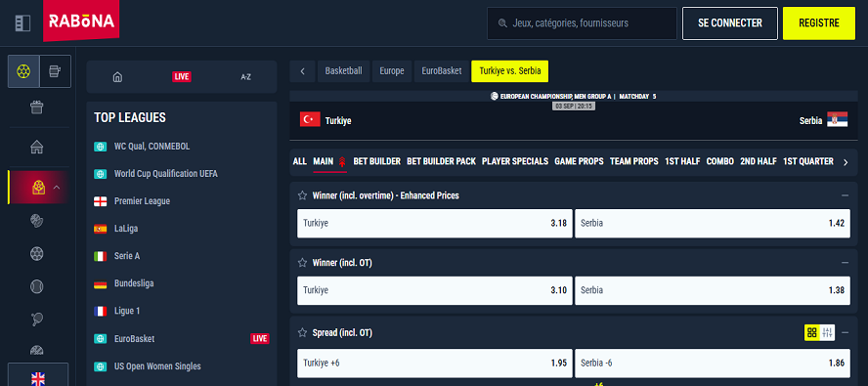Switch to the COMBO tab
The image size is (868, 386).
pyautogui.click(x=720, y=161)
